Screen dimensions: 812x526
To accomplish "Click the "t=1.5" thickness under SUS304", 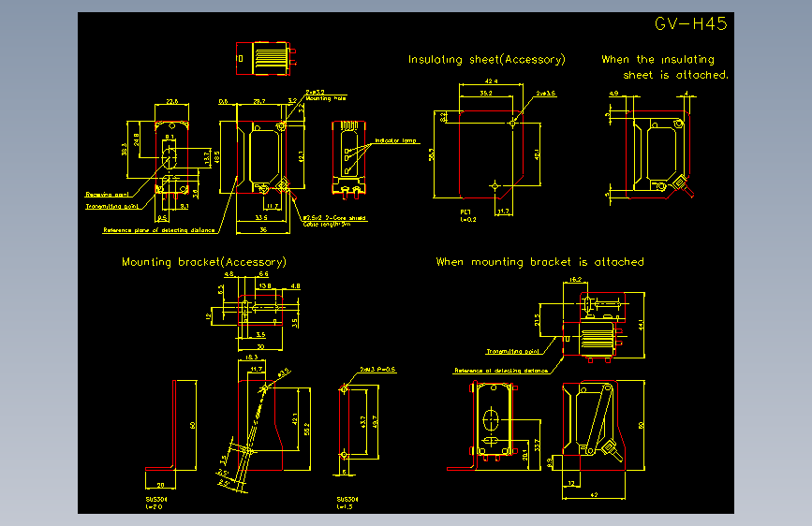I will click(x=345, y=507).
